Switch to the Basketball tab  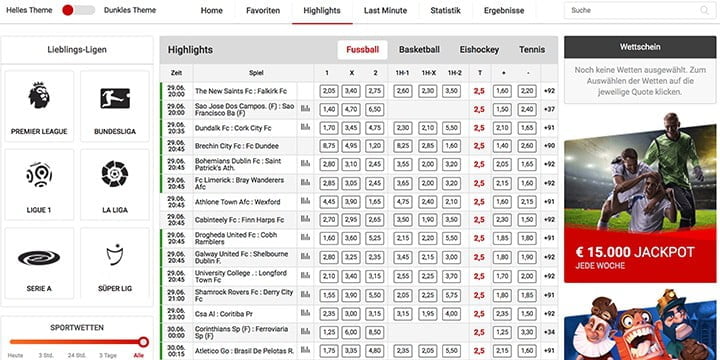pos(419,50)
